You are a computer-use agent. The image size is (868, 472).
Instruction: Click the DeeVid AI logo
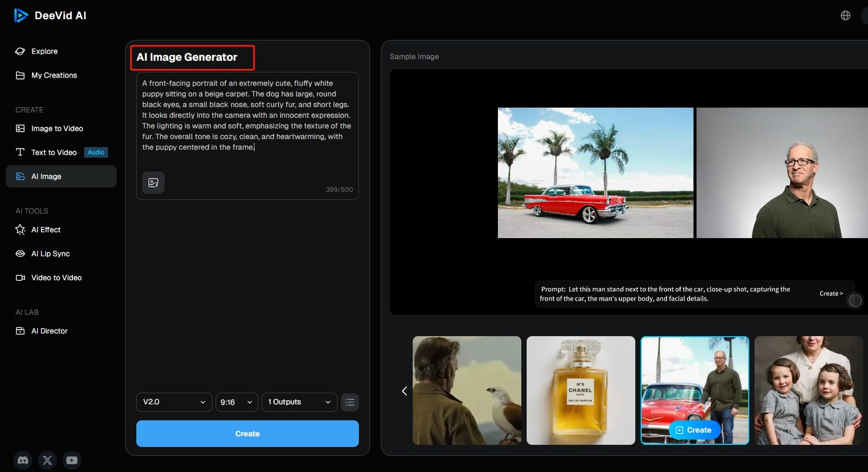click(50, 15)
